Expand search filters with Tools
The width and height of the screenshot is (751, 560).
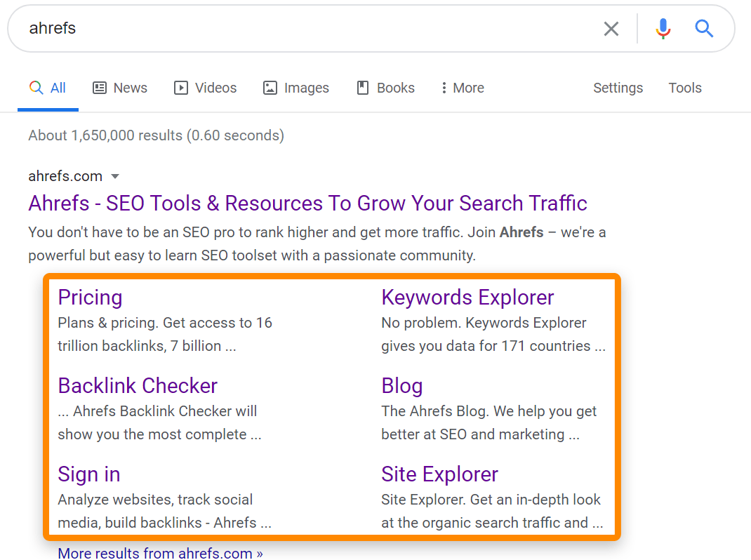(x=684, y=87)
